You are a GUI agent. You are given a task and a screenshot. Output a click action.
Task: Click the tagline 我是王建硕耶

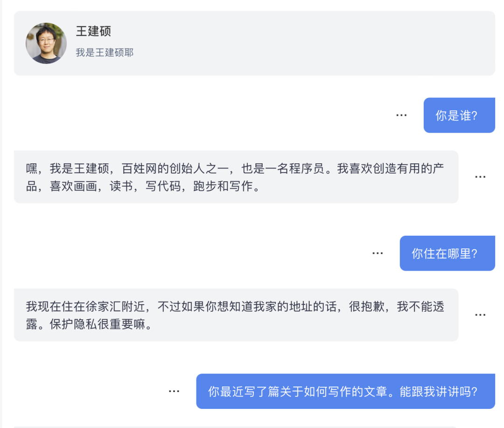105,52
